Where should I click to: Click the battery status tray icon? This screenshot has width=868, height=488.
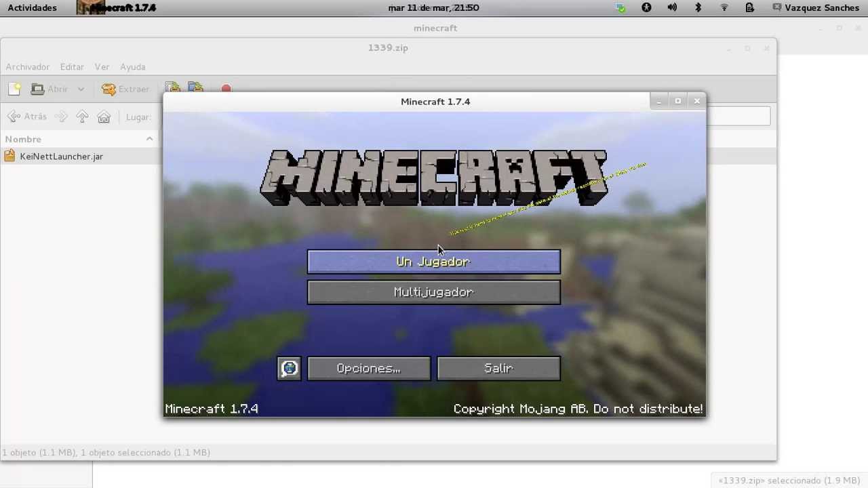tap(749, 8)
